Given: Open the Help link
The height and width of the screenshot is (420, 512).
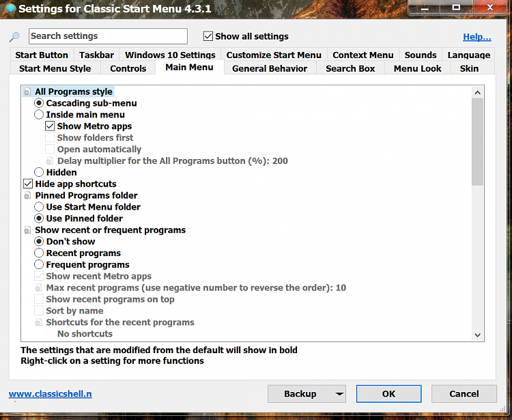Looking at the screenshot, I should point(477,37).
